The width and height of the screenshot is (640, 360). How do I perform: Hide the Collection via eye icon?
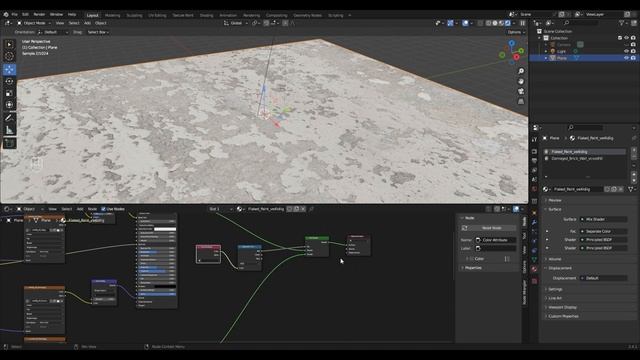click(627, 38)
